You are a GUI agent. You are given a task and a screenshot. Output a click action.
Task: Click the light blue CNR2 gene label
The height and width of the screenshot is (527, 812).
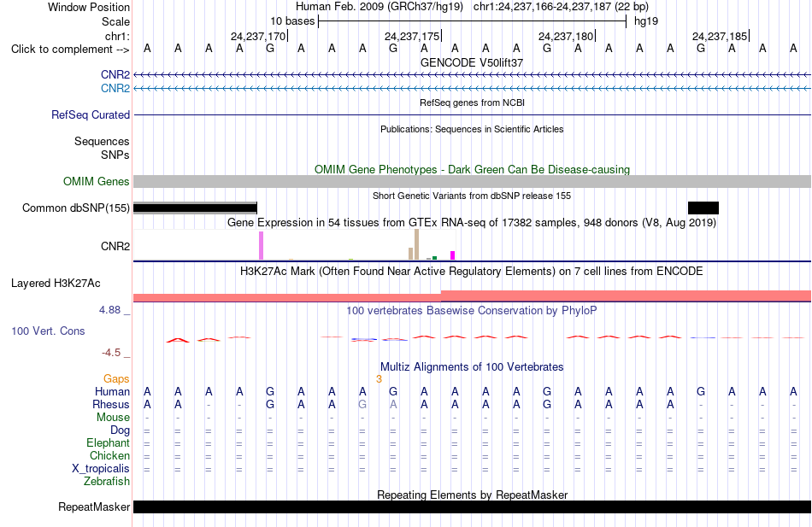pos(115,89)
